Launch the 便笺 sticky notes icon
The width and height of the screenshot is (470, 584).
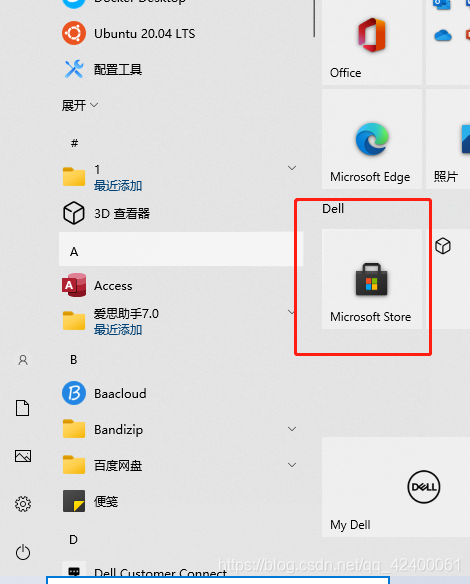(x=74, y=501)
